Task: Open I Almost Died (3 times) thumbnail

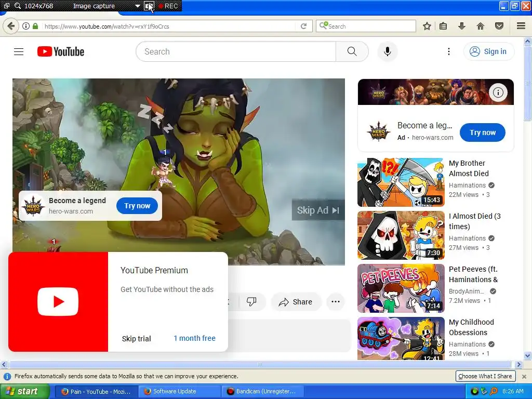Action: click(x=401, y=235)
